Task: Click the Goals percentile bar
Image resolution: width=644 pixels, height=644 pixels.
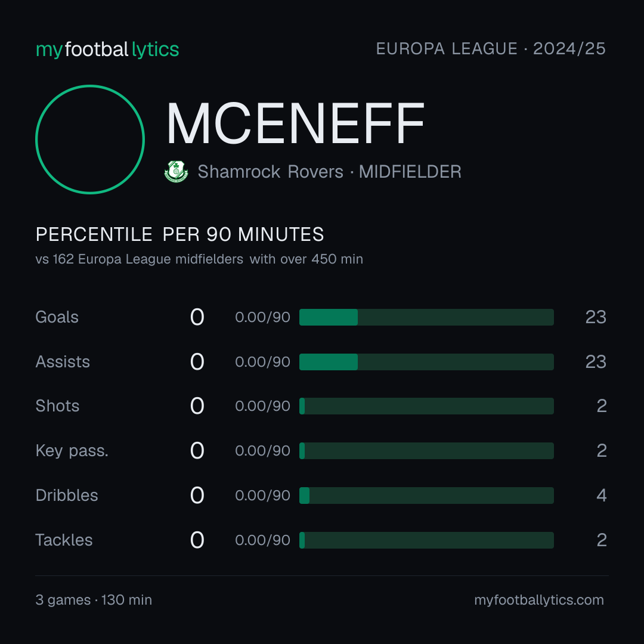Action: (426, 317)
